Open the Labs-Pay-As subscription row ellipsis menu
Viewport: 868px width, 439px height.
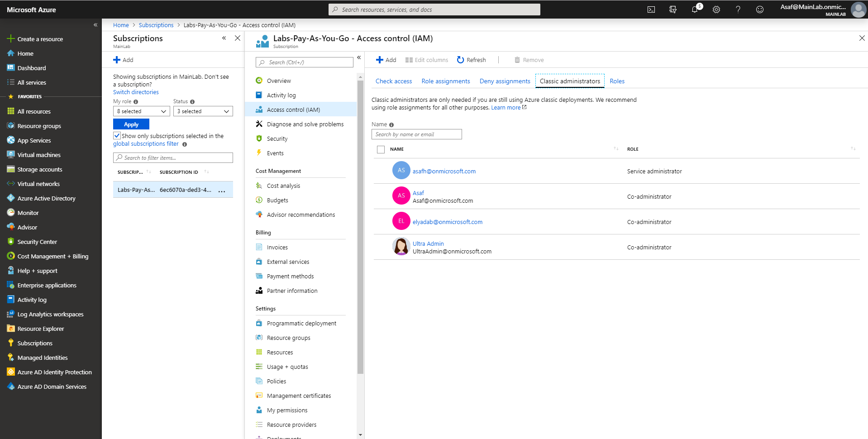[222, 191]
